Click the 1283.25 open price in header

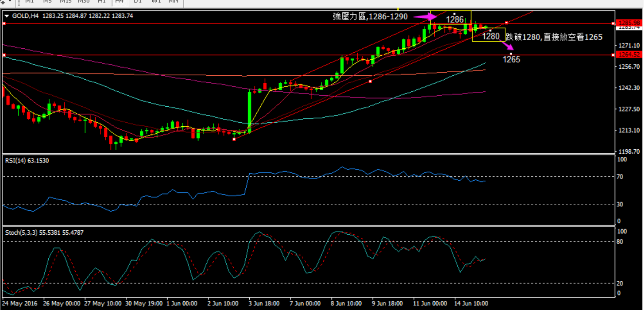click(x=54, y=16)
